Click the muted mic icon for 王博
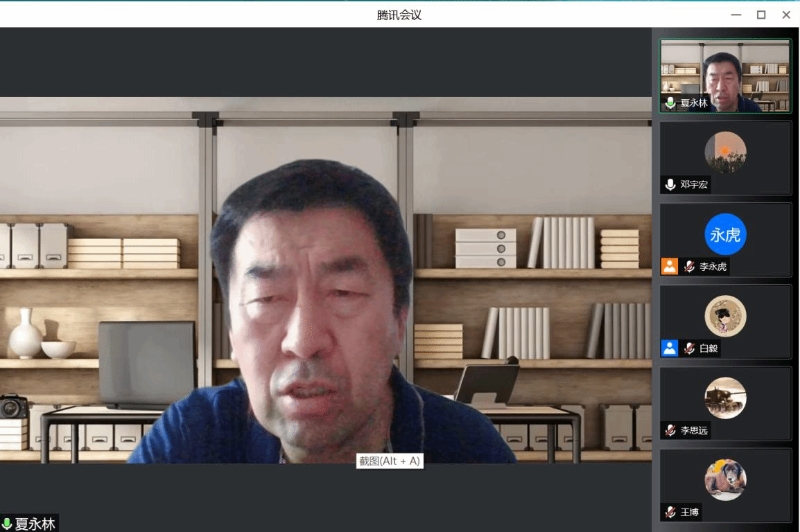The height and width of the screenshot is (532, 800). pos(670,512)
